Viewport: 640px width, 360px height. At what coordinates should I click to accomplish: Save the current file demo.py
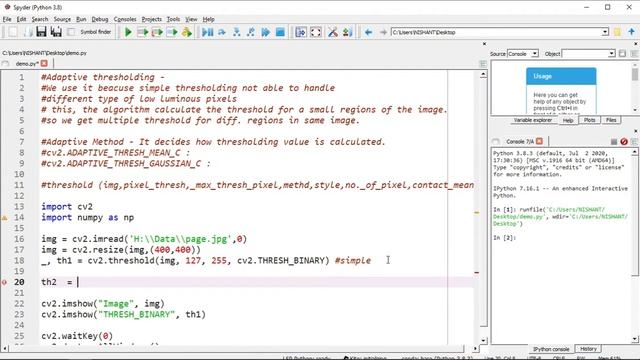click(x=42, y=32)
